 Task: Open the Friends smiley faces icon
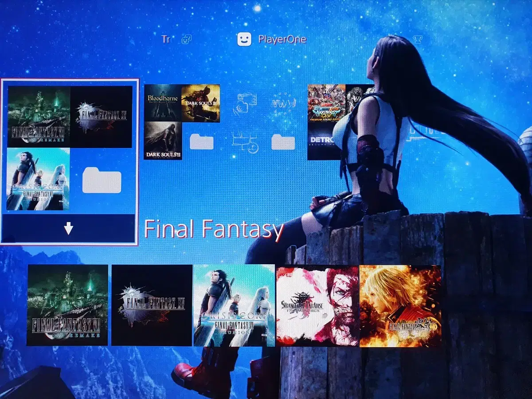pos(187,39)
